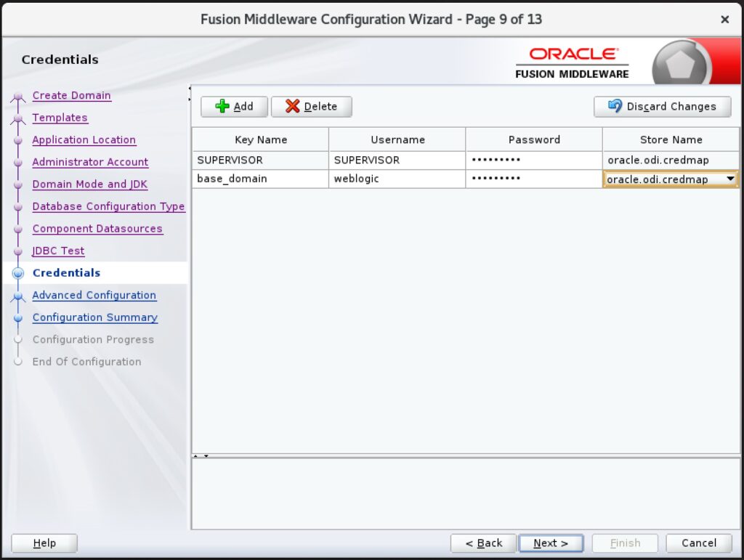Go Back to the previous page
The width and height of the screenshot is (744, 560).
[483, 543]
